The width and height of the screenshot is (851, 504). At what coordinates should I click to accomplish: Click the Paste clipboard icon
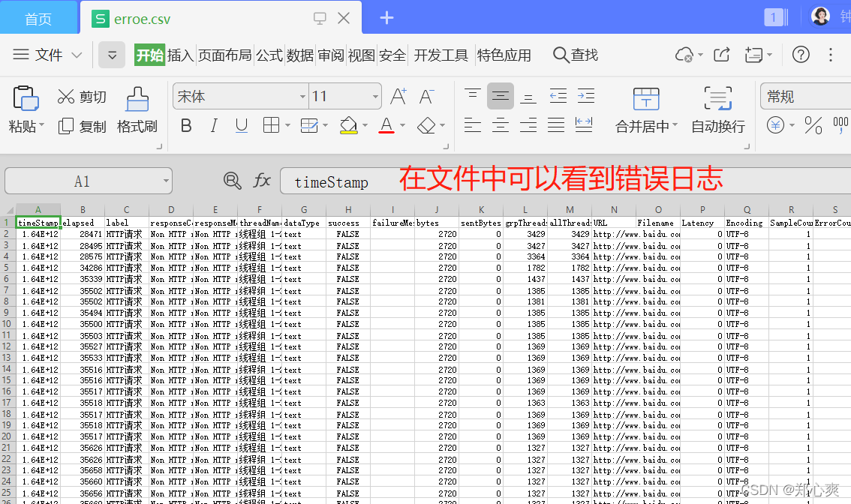coord(25,99)
